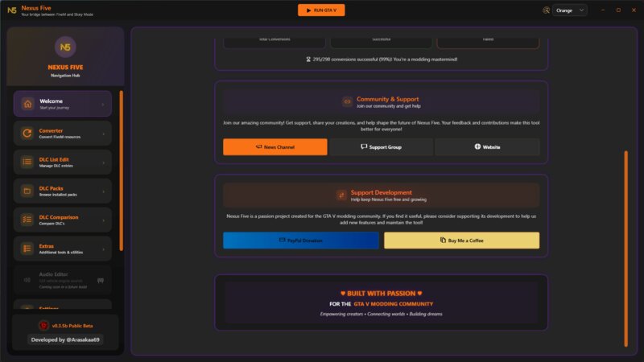The height and width of the screenshot is (362, 644).
Task: Click the theme color palette icon
Action: coord(546,10)
